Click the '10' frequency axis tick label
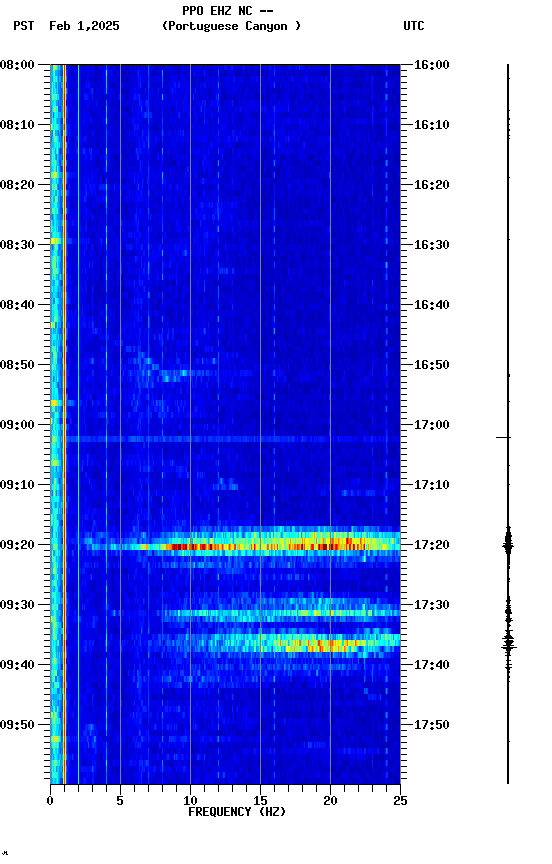 [x=190, y=801]
